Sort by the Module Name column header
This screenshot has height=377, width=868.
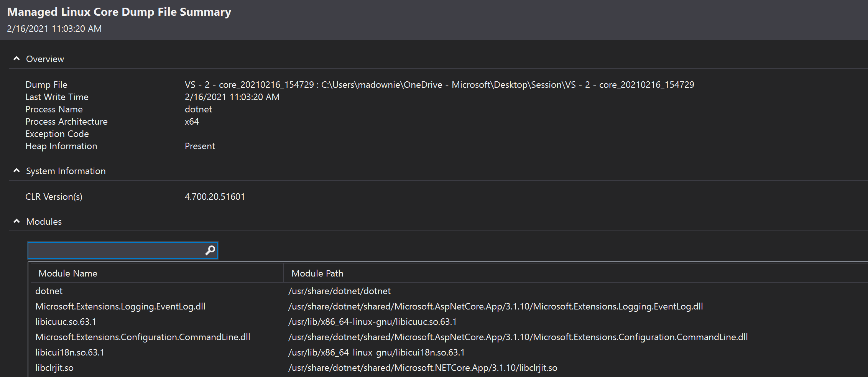click(68, 273)
